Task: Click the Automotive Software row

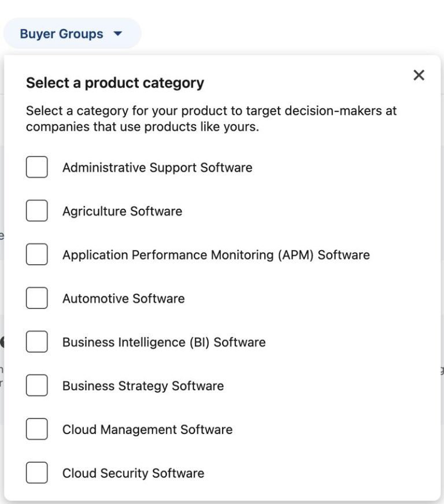Action: click(x=123, y=298)
